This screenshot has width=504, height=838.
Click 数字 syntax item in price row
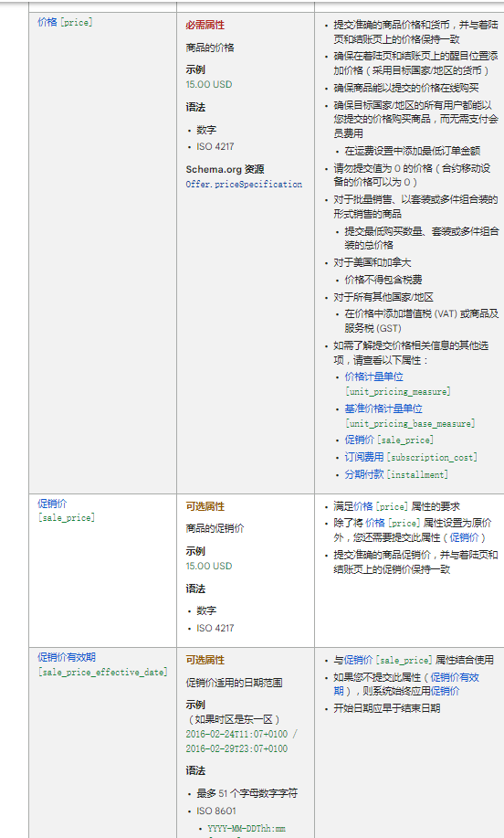pyautogui.click(x=206, y=130)
